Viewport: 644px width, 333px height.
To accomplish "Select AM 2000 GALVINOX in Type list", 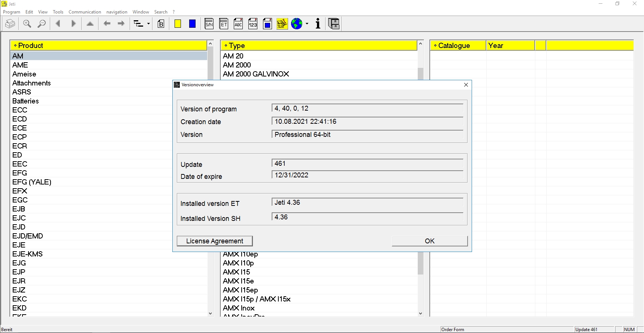I will click(x=319, y=74).
